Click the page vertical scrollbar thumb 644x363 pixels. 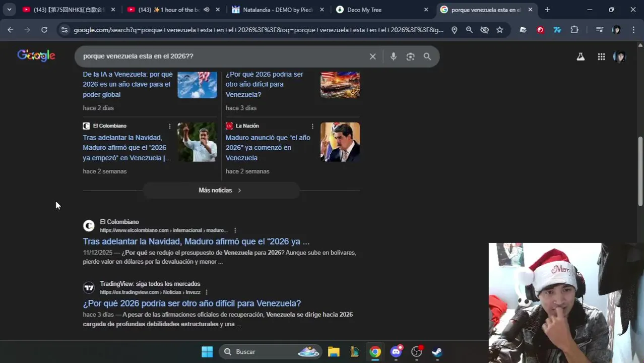coord(640,171)
